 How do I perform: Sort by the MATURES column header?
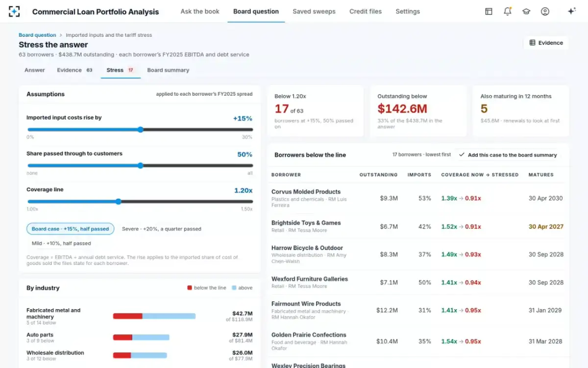541,175
